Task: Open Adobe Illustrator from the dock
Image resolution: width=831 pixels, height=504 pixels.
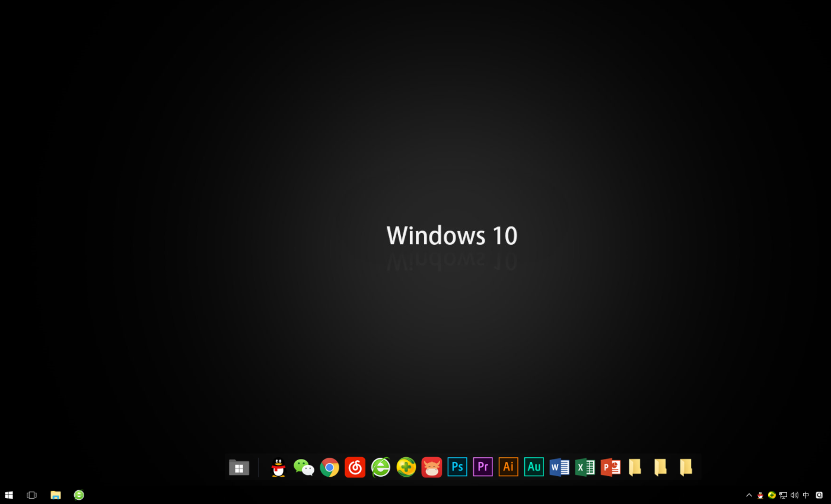Action: click(x=508, y=467)
